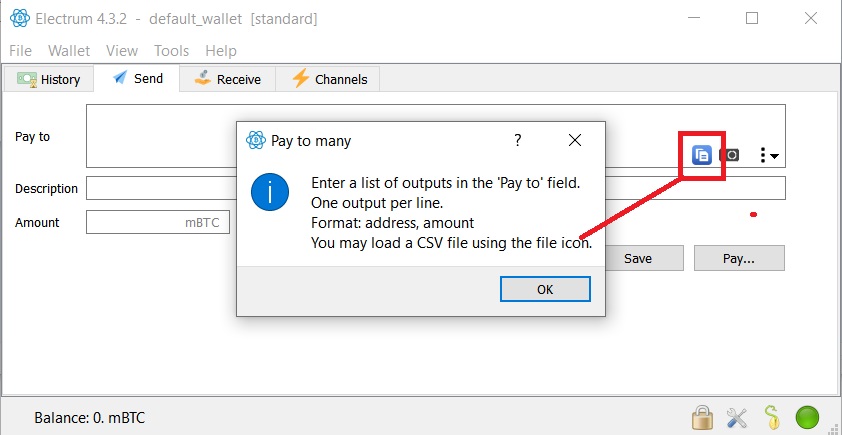The height and width of the screenshot is (435, 842).
Task: Open the Tools menu
Action: pyautogui.click(x=171, y=51)
